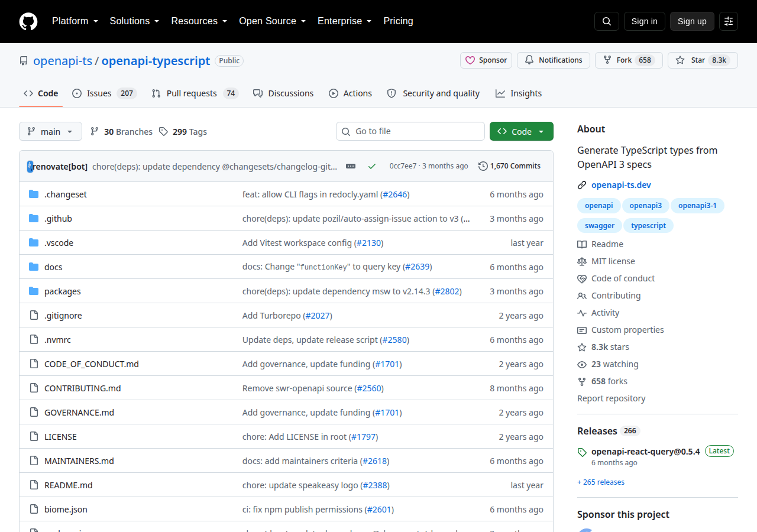The height and width of the screenshot is (532, 757).
Task: Click the .gitignore file icon
Action: pyautogui.click(x=34, y=316)
